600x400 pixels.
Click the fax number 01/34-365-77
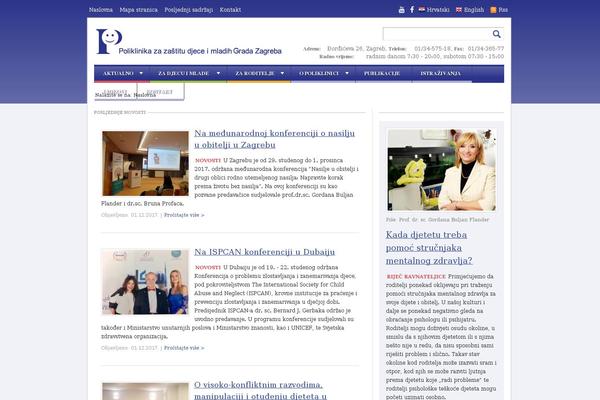point(486,49)
